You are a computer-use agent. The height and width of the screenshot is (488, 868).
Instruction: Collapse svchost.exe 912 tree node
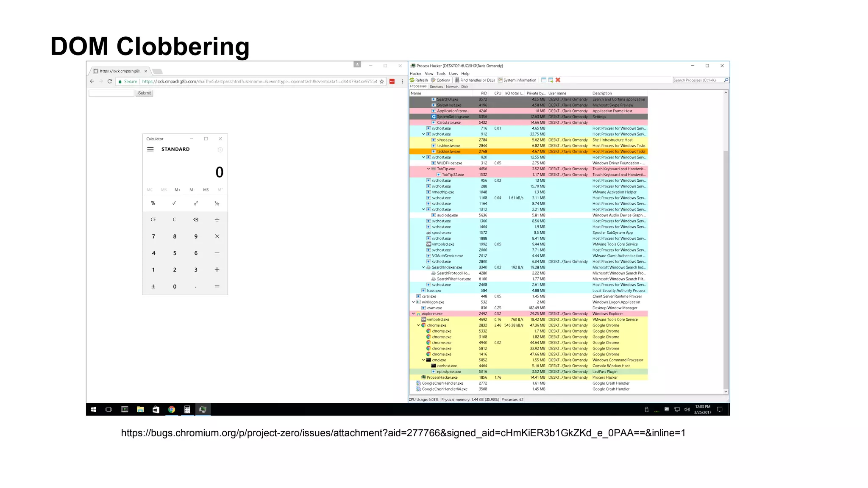(423, 134)
